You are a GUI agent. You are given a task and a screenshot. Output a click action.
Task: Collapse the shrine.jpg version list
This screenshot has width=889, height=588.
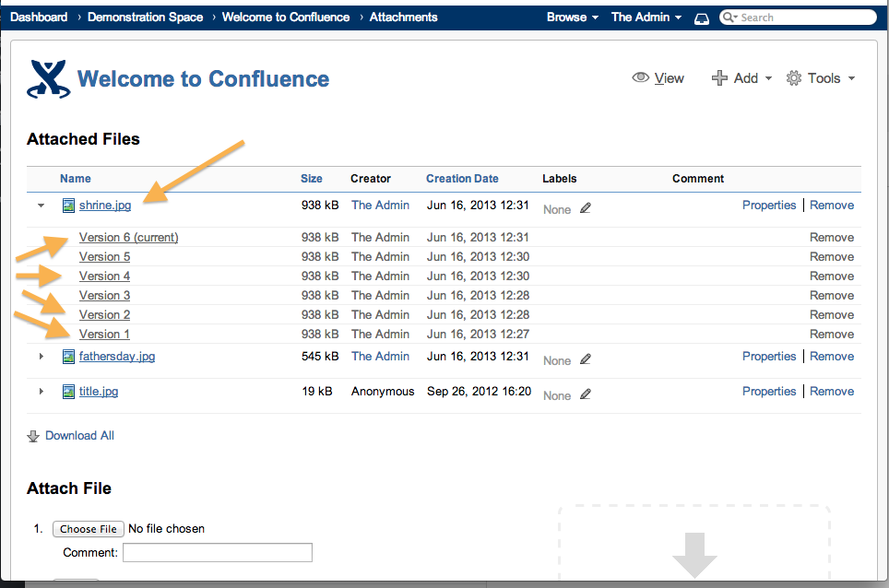coord(41,206)
